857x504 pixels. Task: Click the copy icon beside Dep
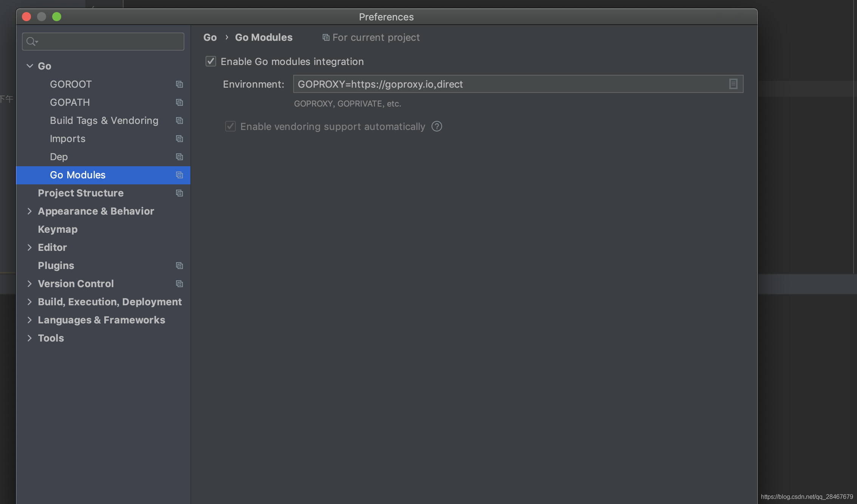point(179,157)
